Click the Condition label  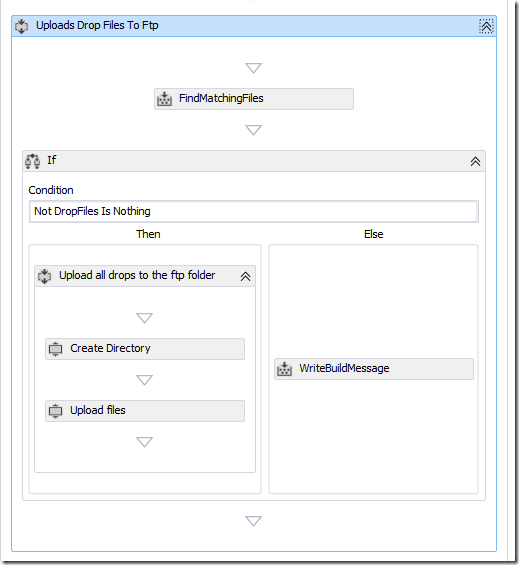51,190
